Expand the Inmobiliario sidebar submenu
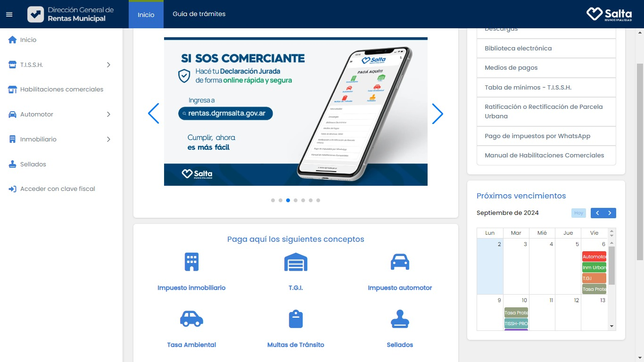644x362 pixels. pyautogui.click(x=108, y=140)
